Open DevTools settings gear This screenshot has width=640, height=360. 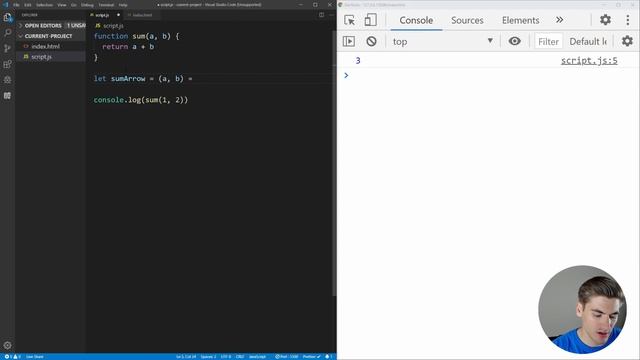(x=605, y=20)
